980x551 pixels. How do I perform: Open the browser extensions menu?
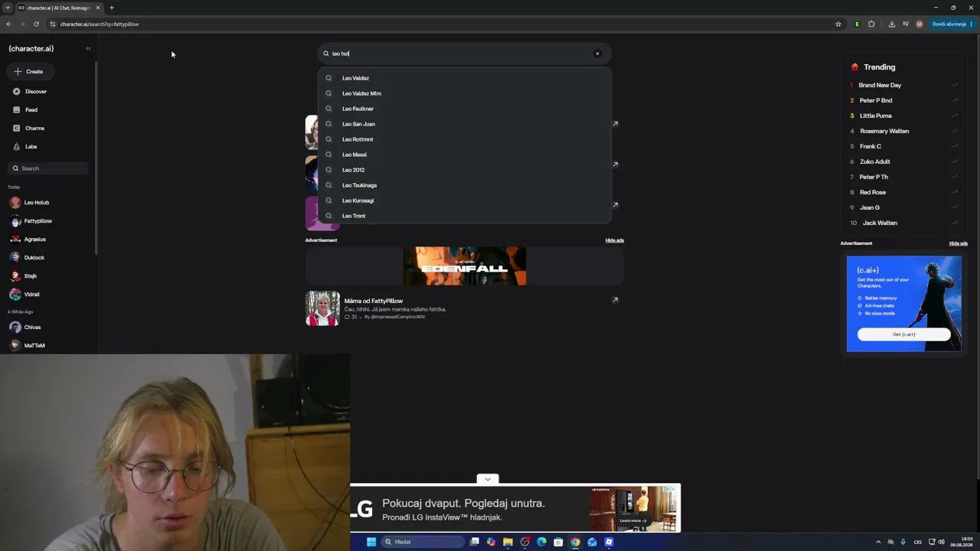871,24
